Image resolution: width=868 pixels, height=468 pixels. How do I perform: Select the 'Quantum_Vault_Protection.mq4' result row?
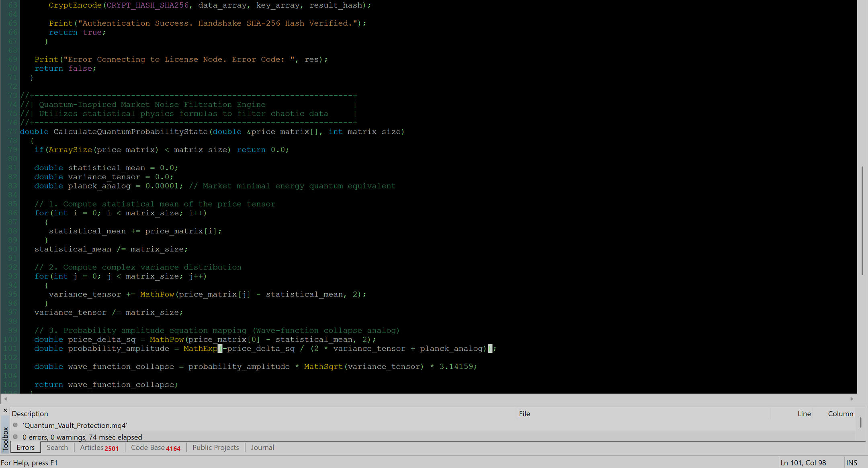click(75, 425)
